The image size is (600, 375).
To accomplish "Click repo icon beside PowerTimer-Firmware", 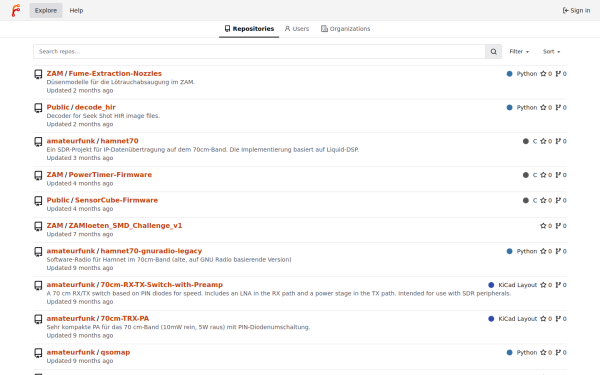I will [x=38, y=175].
